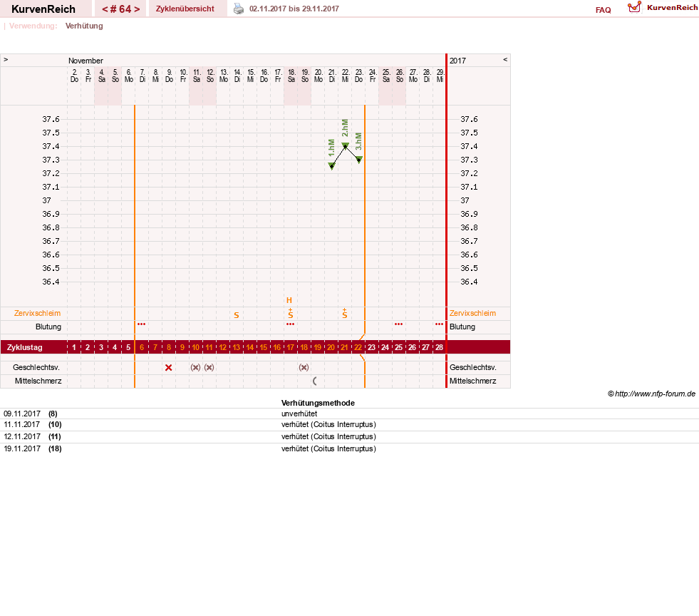
Task: Click the bleeding dots on cycle day 28
Action: pyautogui.click(x=439, y=324)
